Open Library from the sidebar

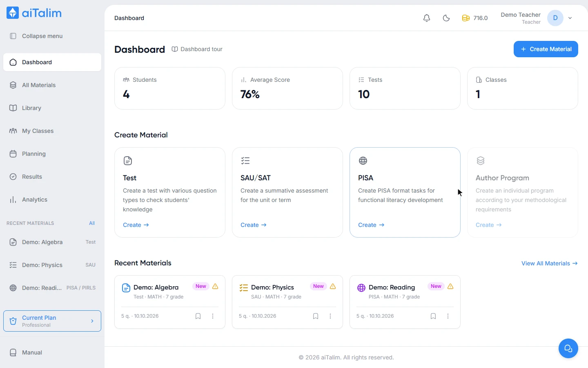52,108
